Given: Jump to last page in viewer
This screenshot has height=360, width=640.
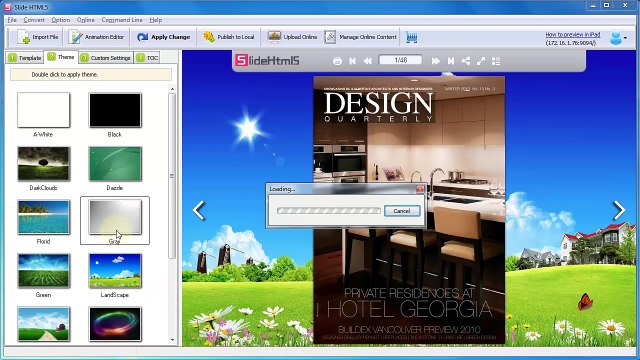Looking at the screenshot, I should [x=451, y=61].
